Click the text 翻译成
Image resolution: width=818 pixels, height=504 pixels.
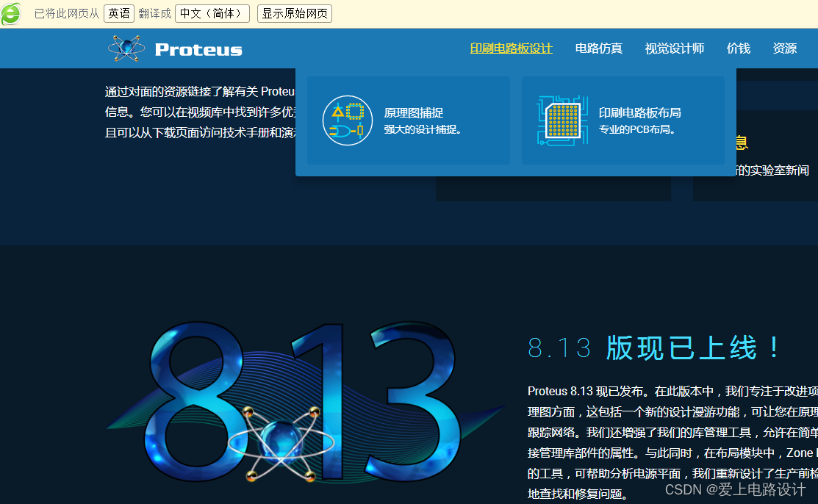pyautogui.click(x=154, y=13)
